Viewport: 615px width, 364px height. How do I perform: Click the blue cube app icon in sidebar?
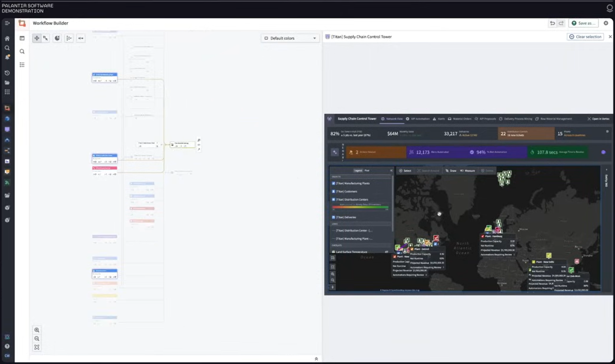[7, 119]
